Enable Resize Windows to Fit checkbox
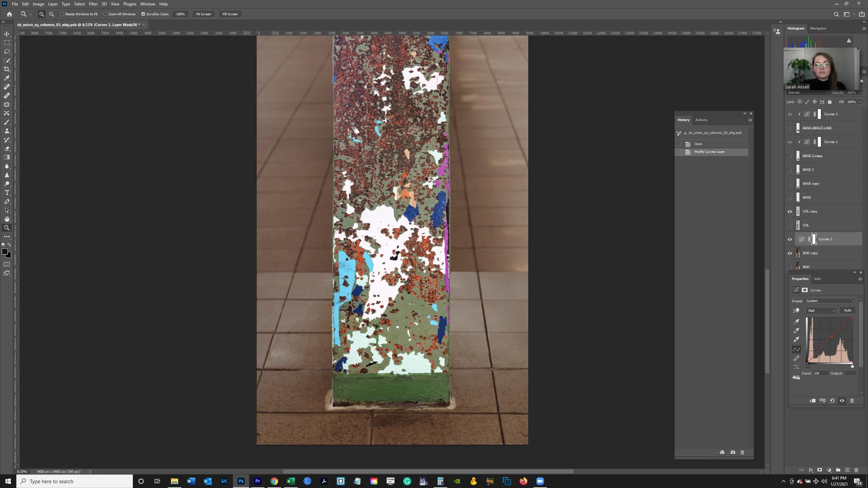The height and width of the screenshot is (488, 868). (62, 14)
